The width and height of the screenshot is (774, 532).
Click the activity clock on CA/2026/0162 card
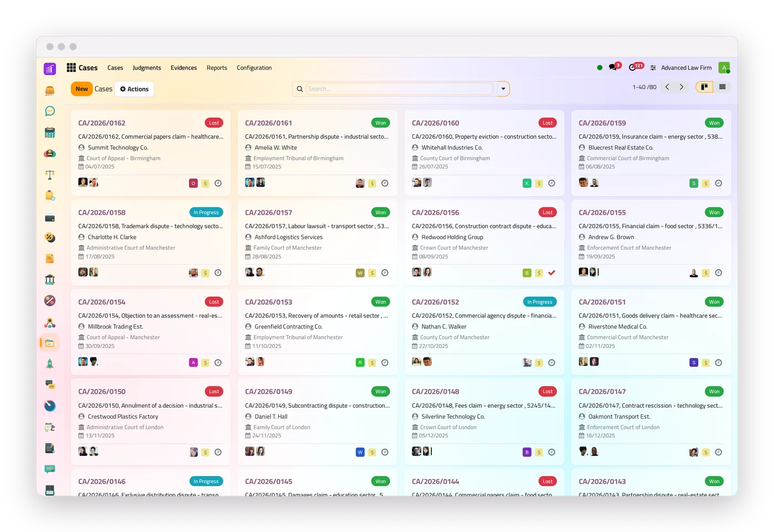tap(218, 183)
